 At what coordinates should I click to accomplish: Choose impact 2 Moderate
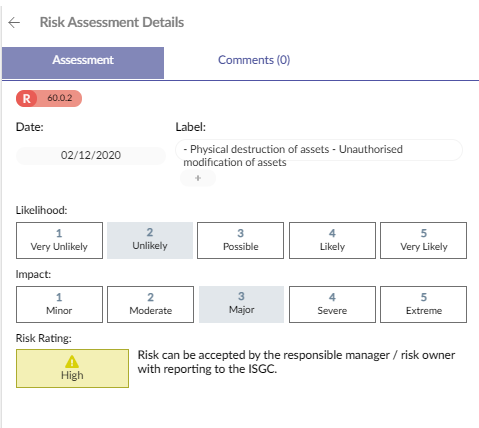150,304
